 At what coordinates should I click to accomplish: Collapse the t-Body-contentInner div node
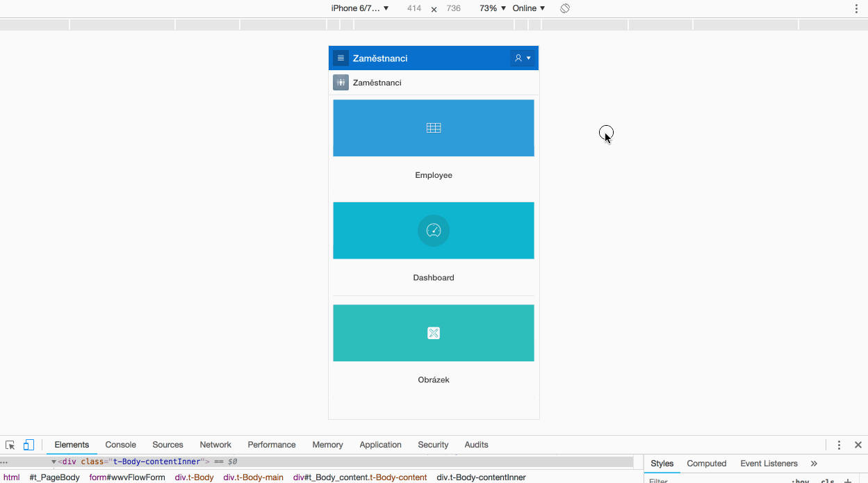tap(54, 461)
